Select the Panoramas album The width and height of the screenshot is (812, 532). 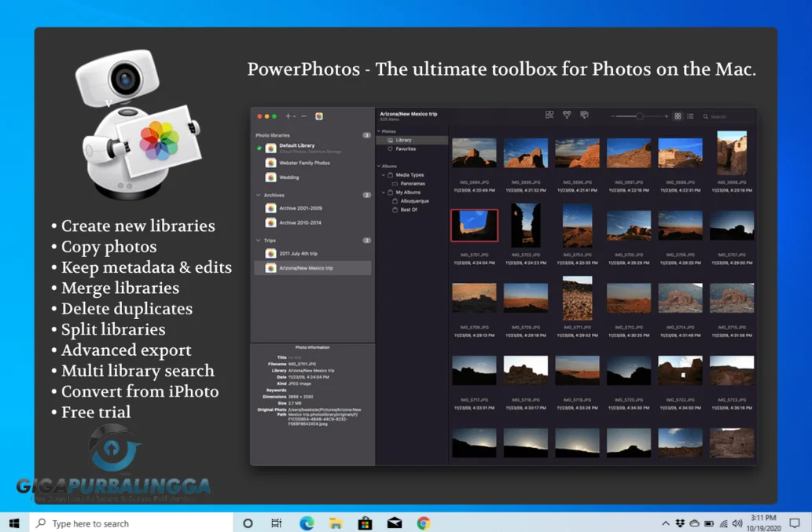(x=412, y=184)
